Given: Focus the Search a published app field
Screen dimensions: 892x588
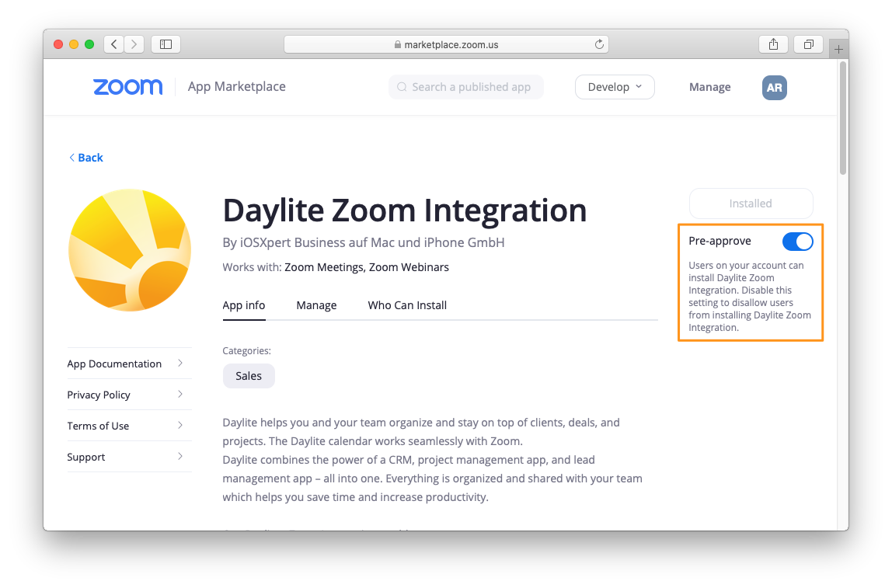Looking at the screenshot, I should point(466,87).
